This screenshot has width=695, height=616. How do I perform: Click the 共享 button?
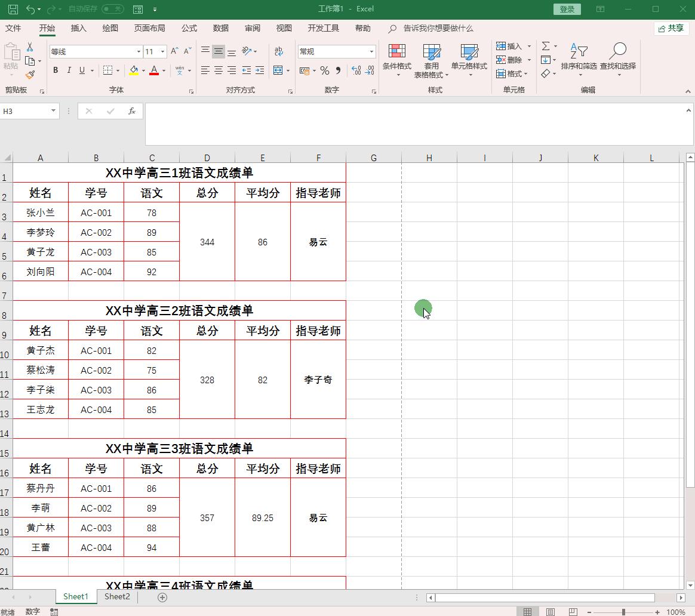[x=671, y=28]
